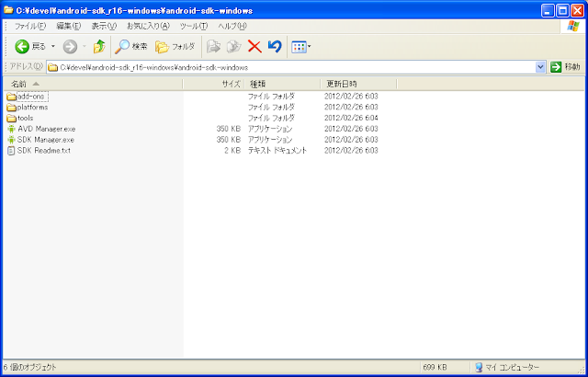The height and width of the screenshot is (377, 588).
Task: Select the tools folder icon
Action: [x=11, y=119]
